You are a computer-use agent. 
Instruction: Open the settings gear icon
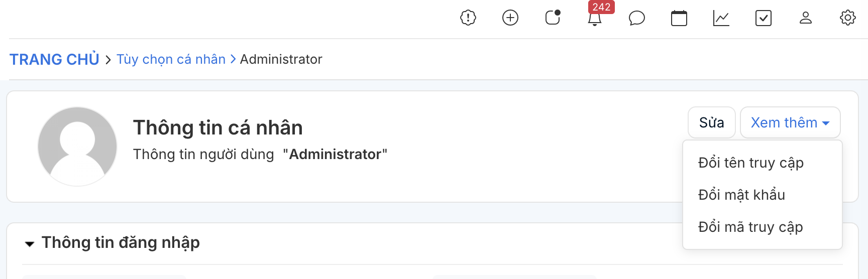[848, 18]
